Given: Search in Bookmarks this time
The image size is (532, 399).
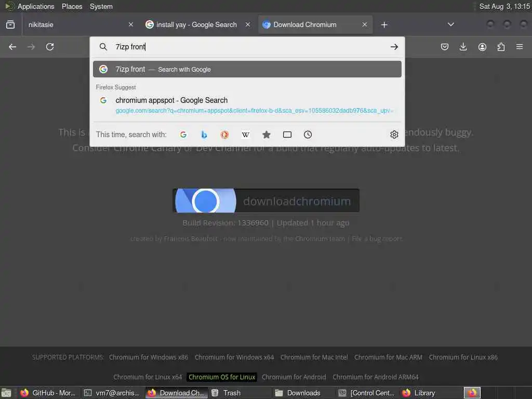Looking at the screenshot, I should click(x=267, y=135).
